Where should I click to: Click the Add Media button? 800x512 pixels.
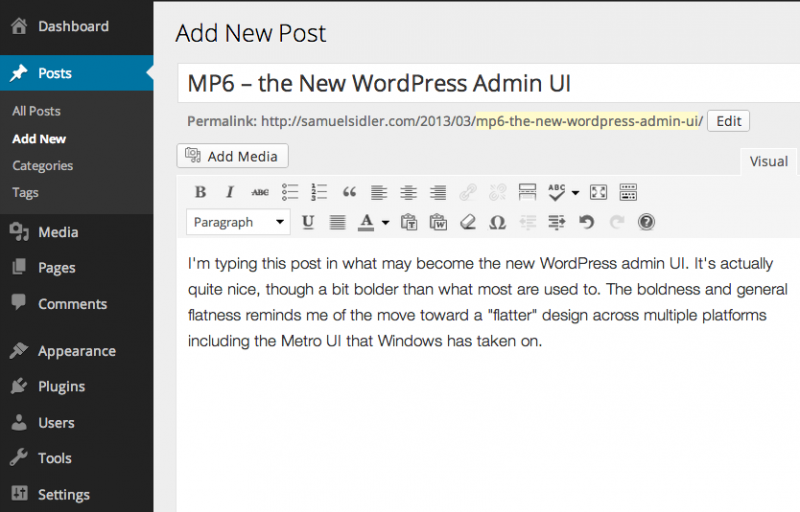point(233,156)
